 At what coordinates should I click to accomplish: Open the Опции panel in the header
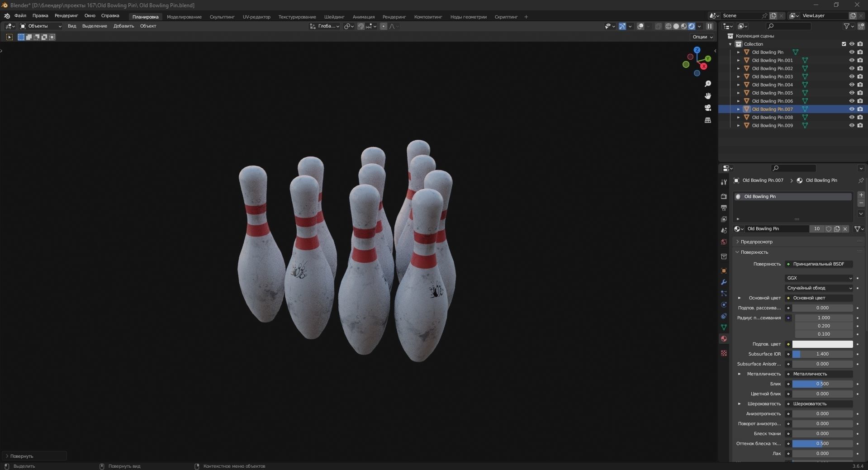pyautogui.click(x=700, y=37)
